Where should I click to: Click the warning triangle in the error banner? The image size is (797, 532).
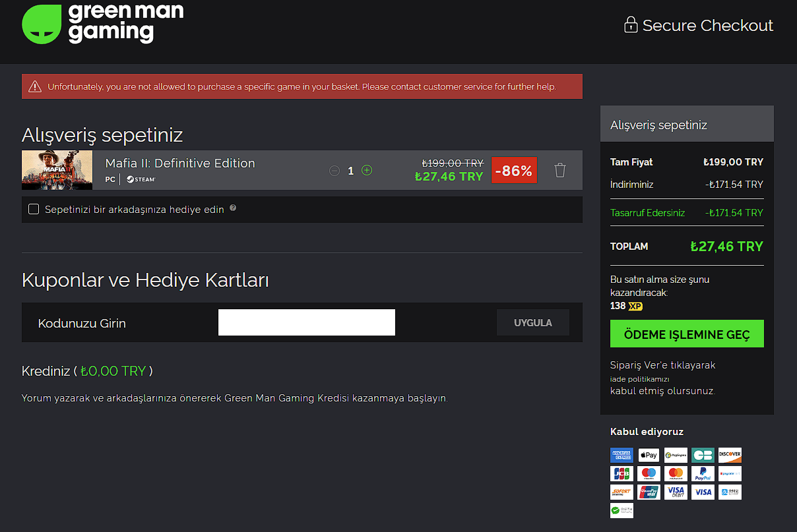click(x=34, y=86)
